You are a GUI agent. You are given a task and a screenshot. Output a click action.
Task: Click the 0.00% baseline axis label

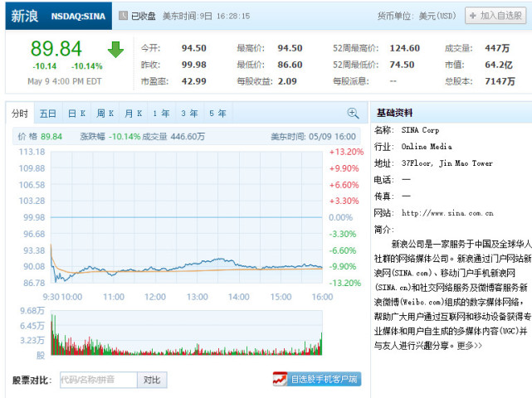pyautogui.click(x=340, y=217)
